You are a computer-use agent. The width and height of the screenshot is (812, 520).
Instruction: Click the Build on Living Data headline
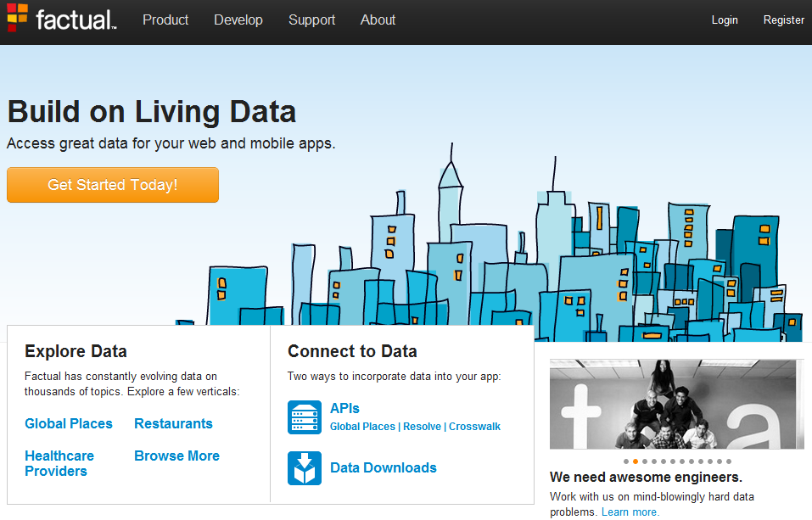tap(152, 112)
